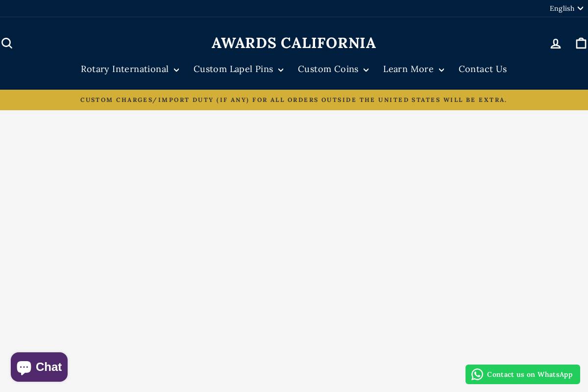Click the shopping bag icon top right
Screen dimensions: 588x392
[581, 43]
